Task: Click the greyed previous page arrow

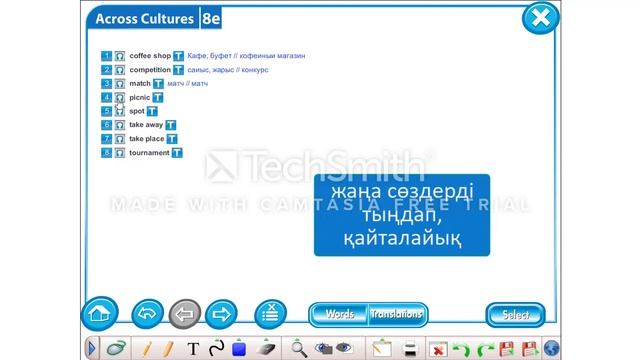Action: pyautogui.click(x=184, y=314)
